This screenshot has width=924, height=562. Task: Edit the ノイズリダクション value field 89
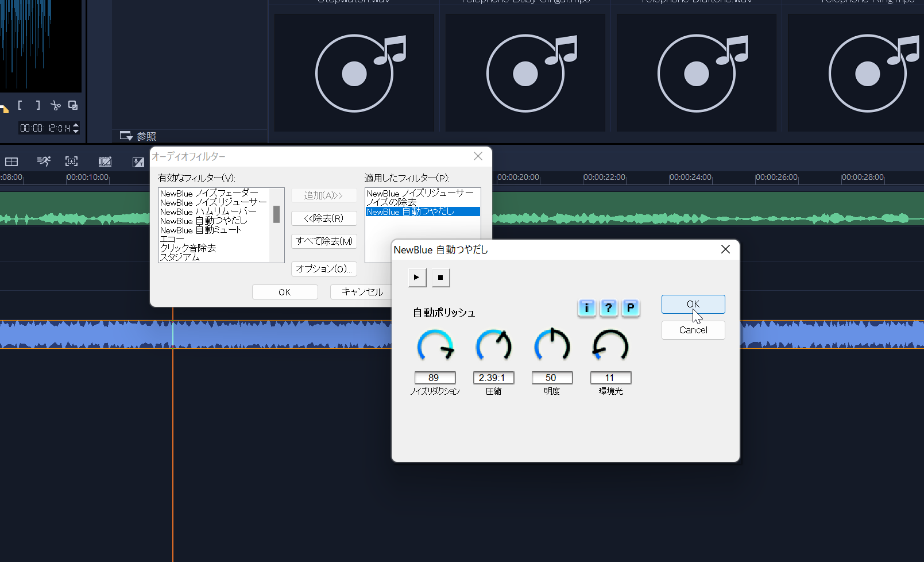pos(435,378)
